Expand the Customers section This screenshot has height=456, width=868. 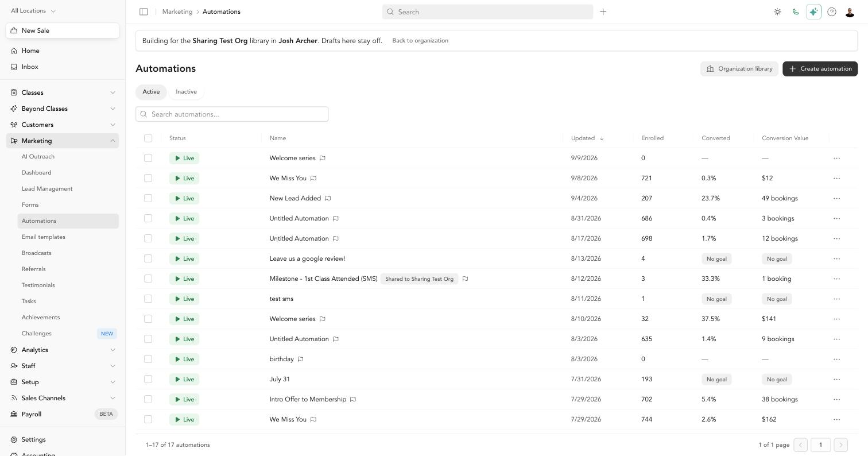coord(63,125)
